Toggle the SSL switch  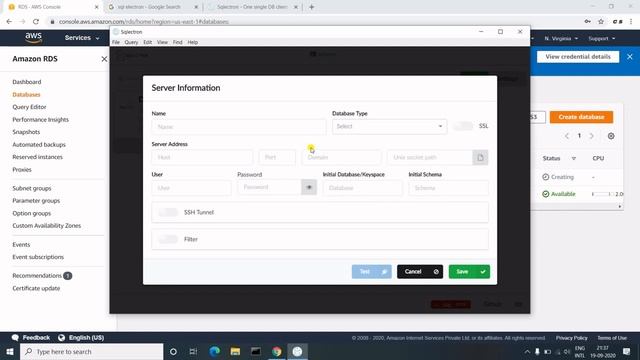pos(463,126)
